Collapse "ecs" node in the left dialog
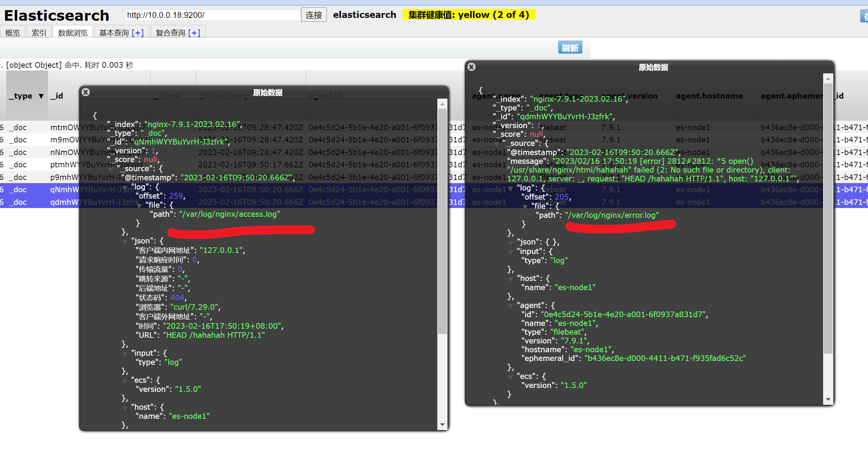 click(125, 381)
